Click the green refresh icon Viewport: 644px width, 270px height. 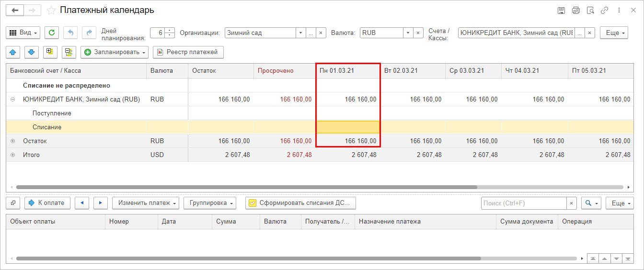click(x=52, y=33)
